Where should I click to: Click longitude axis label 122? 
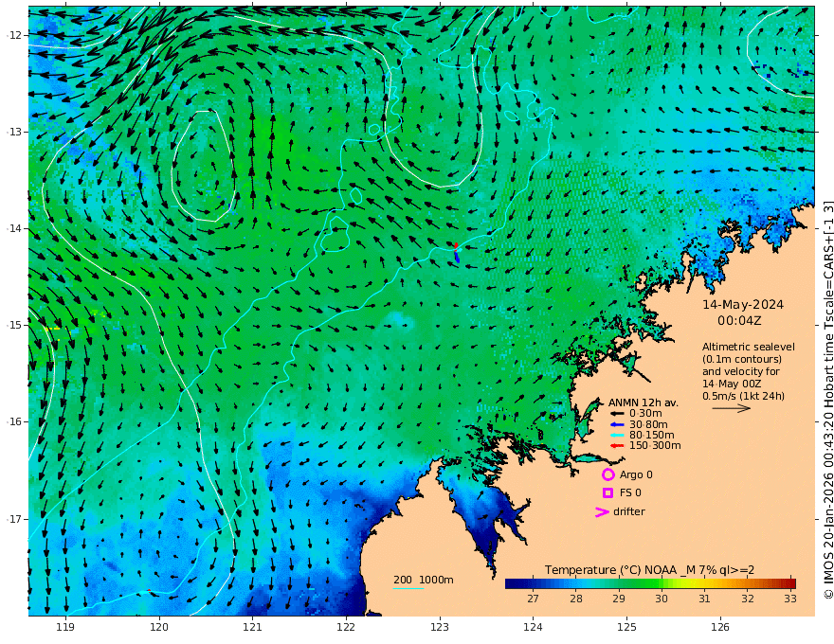(346, 627)
